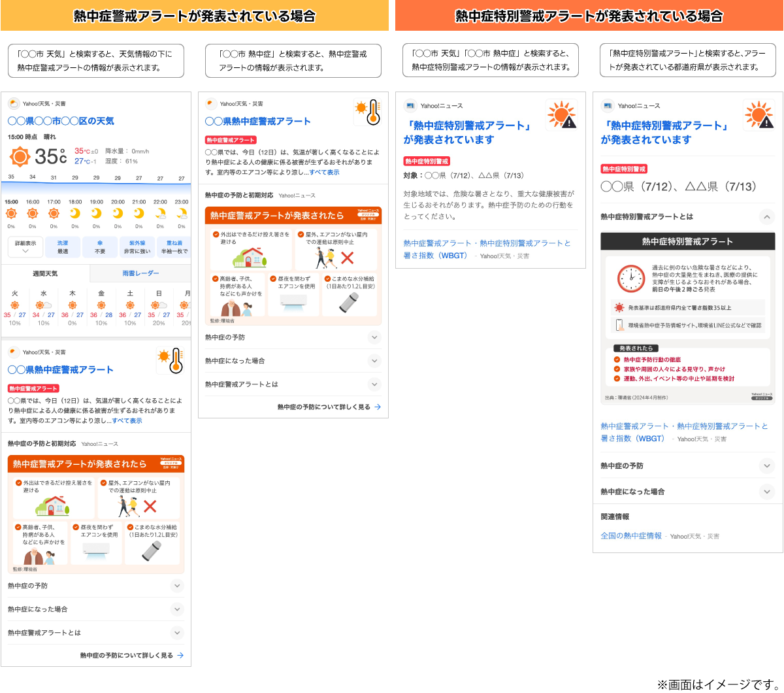The image size is (784, 693).
Task: Click the large sun icon beside 35℃
Action: point(20,157)
